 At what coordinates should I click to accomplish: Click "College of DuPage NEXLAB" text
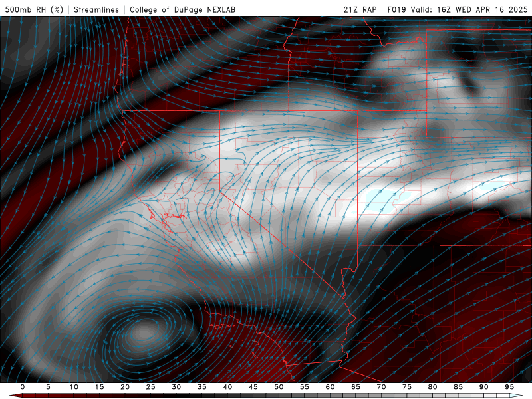click(x=182, y=9)
